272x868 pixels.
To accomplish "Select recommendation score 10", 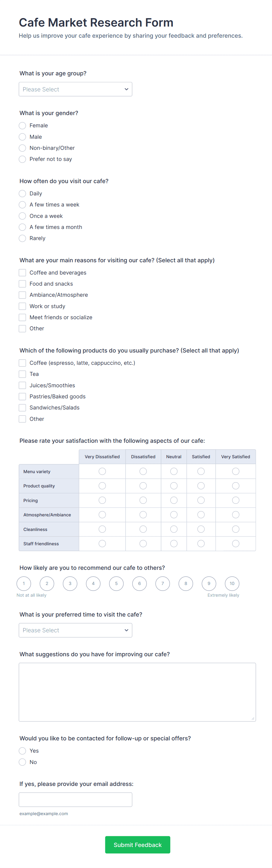I will (232, 584).
